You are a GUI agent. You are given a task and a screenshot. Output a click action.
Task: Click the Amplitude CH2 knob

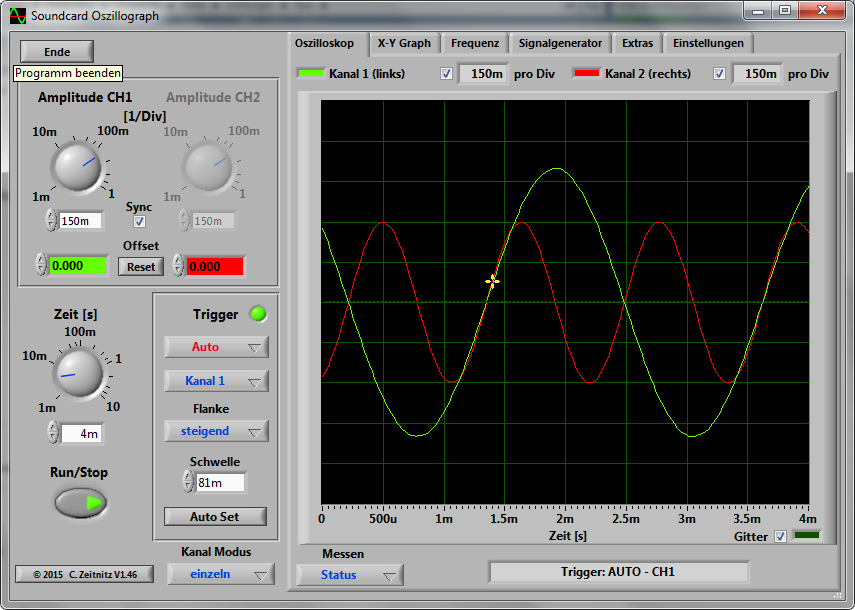coord(207,167)
